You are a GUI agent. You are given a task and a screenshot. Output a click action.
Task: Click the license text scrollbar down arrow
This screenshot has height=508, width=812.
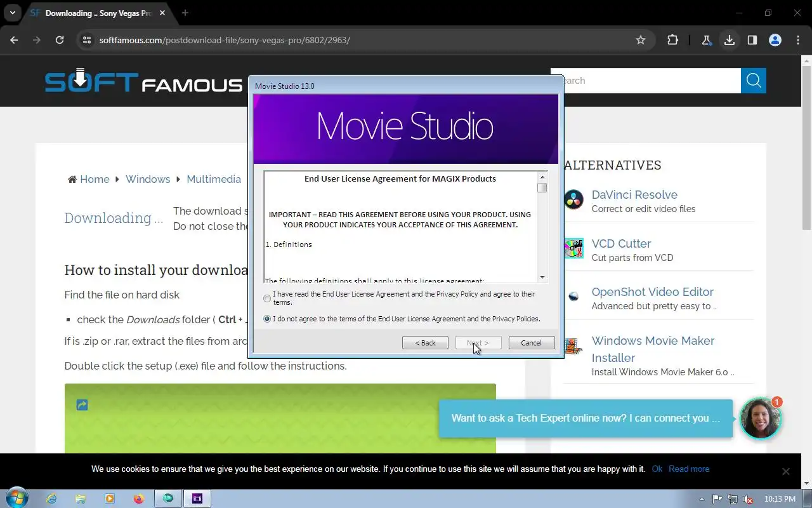pyautogui.click(x=542, y=277)
